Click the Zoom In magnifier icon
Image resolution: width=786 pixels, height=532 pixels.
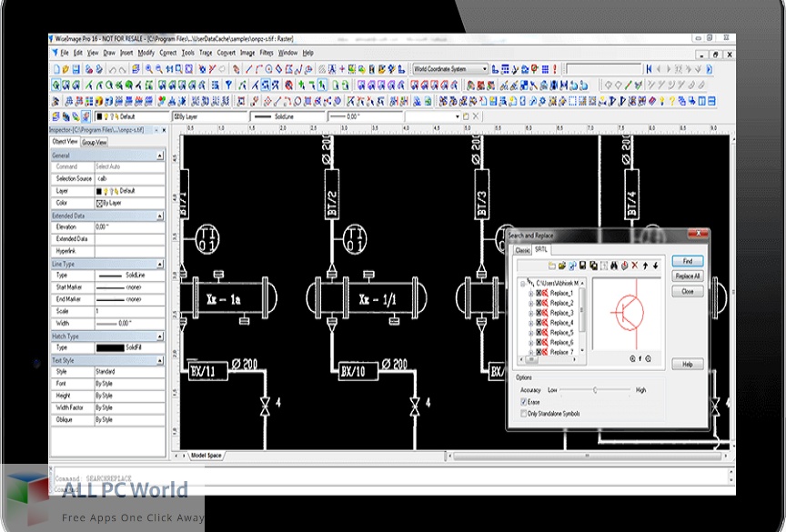click(149, 69)
